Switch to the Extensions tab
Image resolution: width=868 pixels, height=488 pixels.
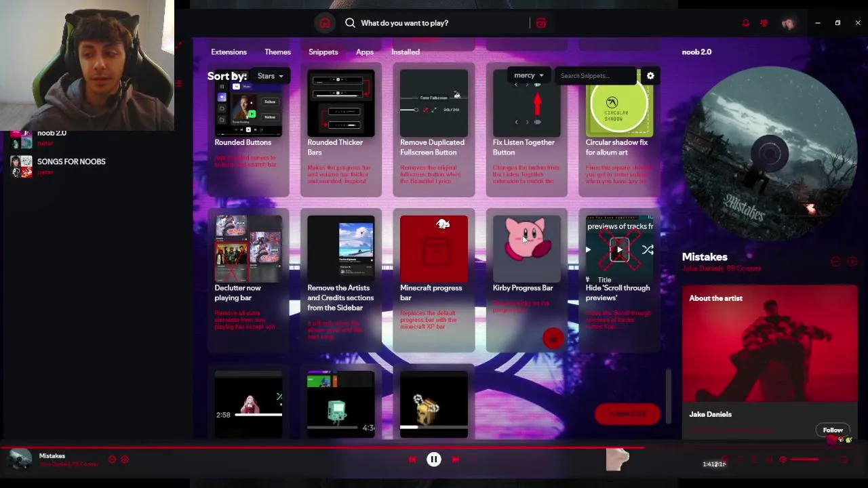[229, 52]
